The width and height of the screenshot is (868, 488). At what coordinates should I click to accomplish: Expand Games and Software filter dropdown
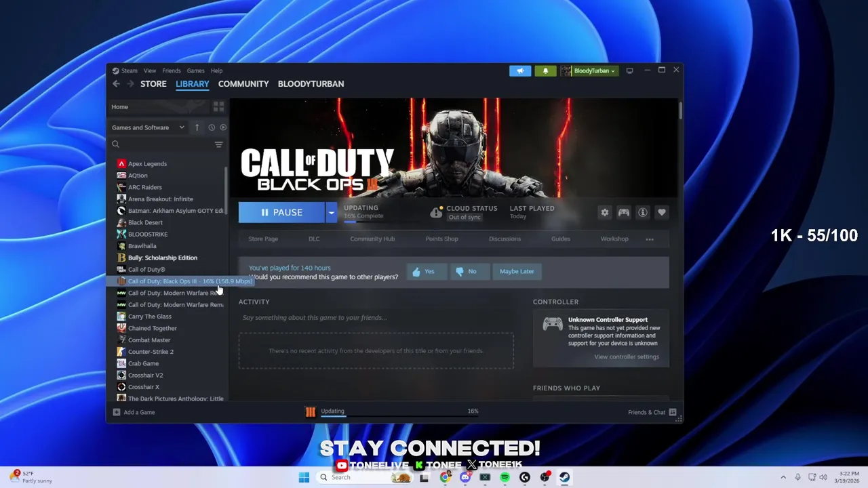[x=148, y=127]
